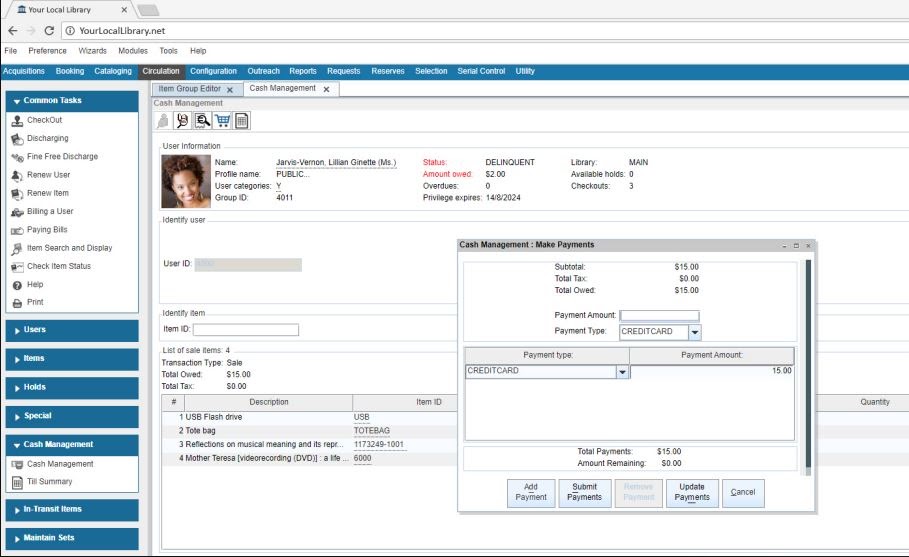The height and width of the screenshot is (557, 909).
Task: Click the shopping cart toolbar icon
Action: tap(222, 121)
